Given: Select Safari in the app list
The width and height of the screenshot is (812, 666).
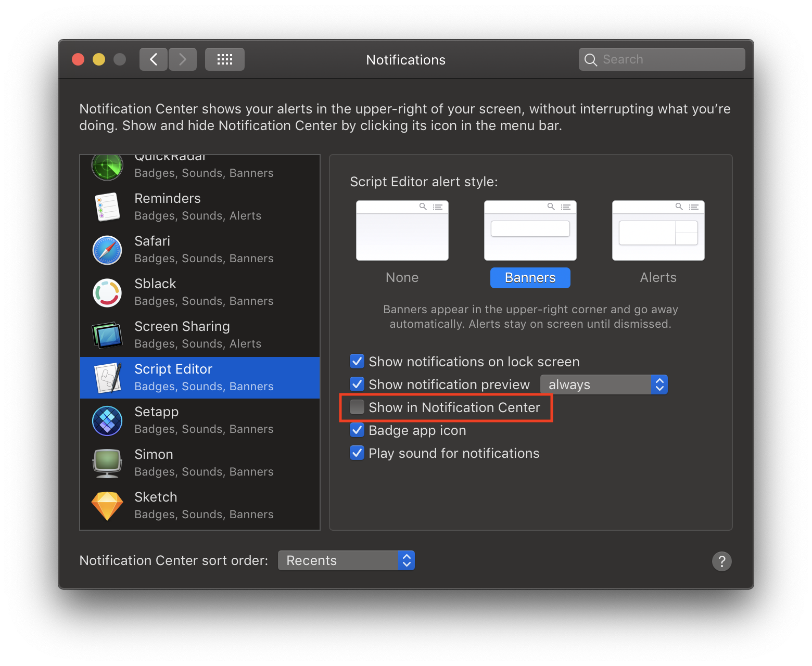Looking at the screenshot, I should pyautogui.click(x=200, y=249).
